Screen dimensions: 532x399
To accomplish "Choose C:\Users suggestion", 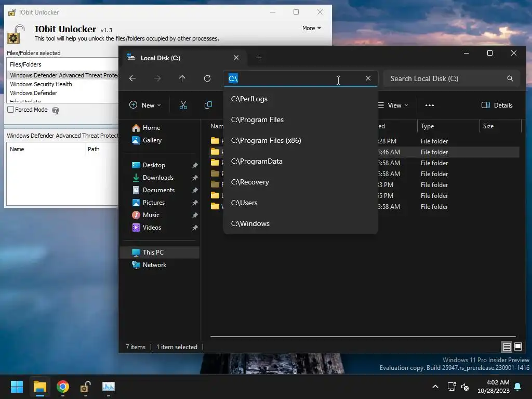I will point(301,203).
